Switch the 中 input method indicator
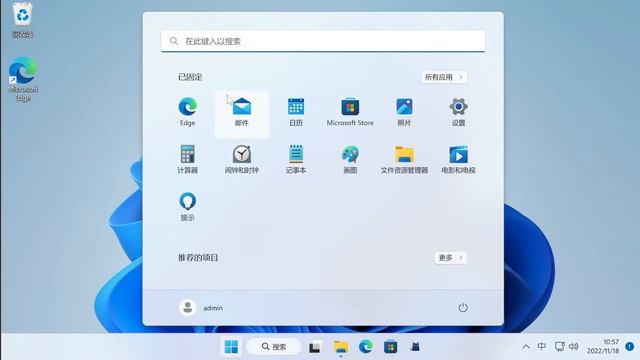This screenshot has width=640, height=360. pos(542,347)
